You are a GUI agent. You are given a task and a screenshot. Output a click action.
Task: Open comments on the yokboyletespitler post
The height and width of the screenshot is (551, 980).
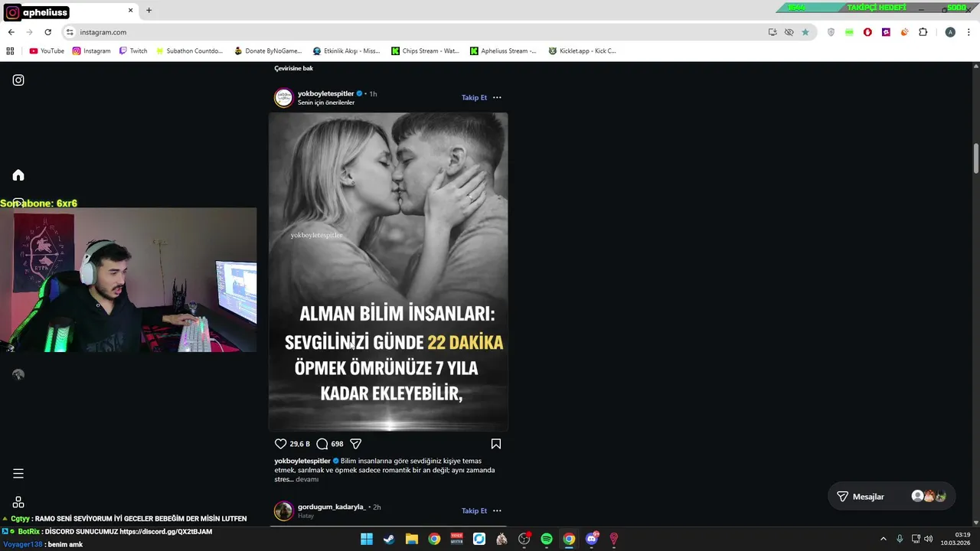pyautogui.click(x=322, y=444)
